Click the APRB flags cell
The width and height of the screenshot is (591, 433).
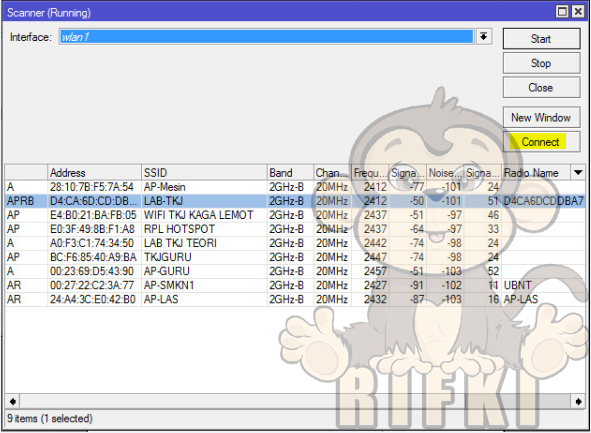point(26,201)
